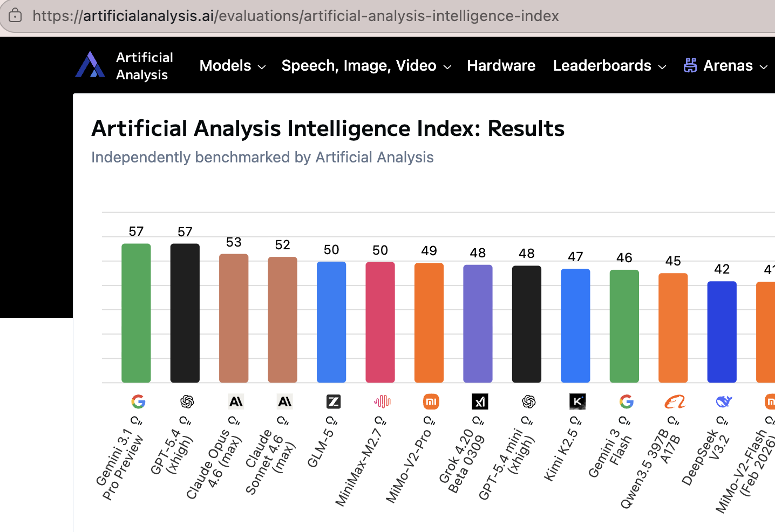Screen dimensions: 775x532
Task: Click the Artificial Analysis logo icon
Action: click(x=90, y=65)
